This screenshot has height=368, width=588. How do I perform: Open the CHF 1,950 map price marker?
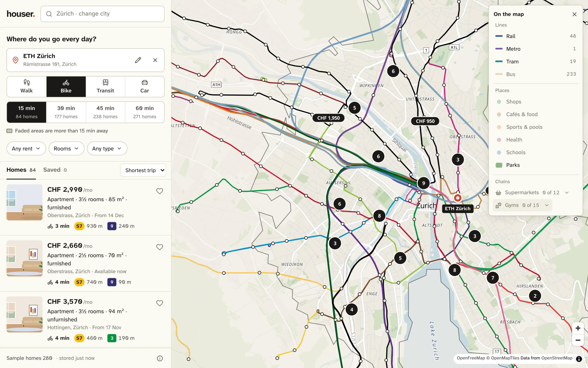329,118
